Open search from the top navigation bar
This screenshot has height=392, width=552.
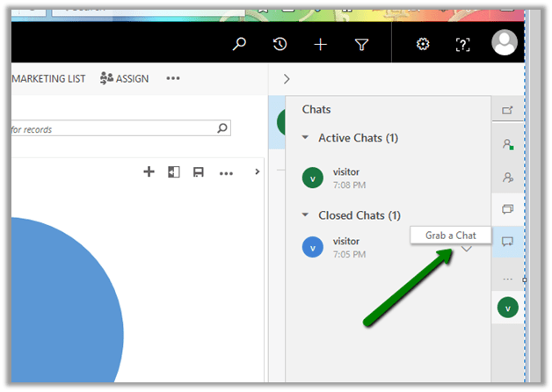(239, 44)
